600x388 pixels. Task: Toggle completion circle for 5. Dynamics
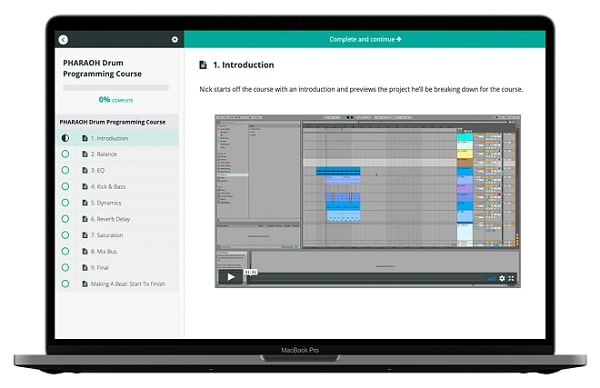65,202
